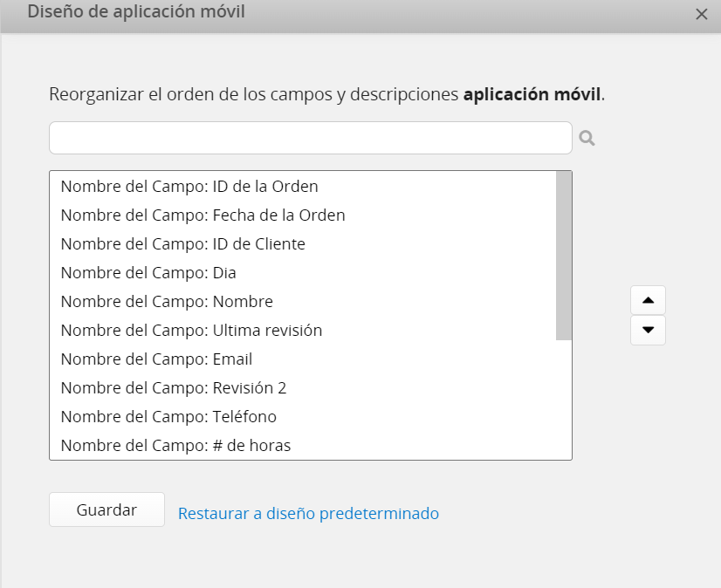721x588 pixels.
Task: Move selected field up with arrow
Action: pyautogui.click(x=648, y=300)
